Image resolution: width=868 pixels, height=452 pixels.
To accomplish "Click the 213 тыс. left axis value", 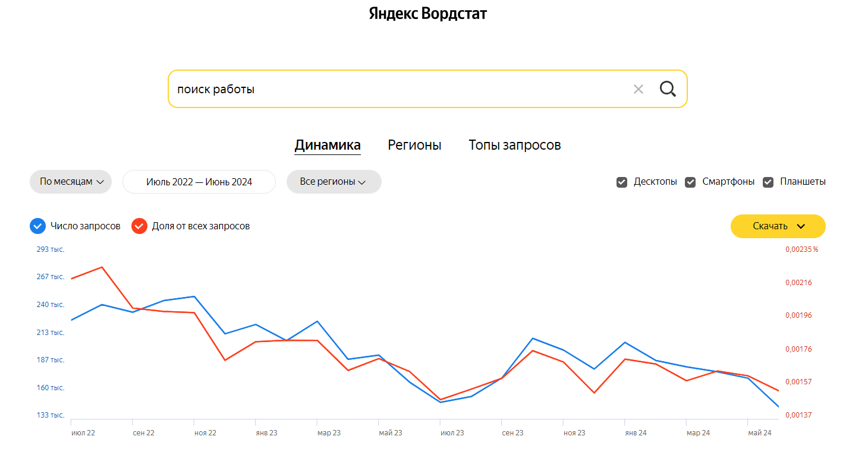I will point(51,333).
